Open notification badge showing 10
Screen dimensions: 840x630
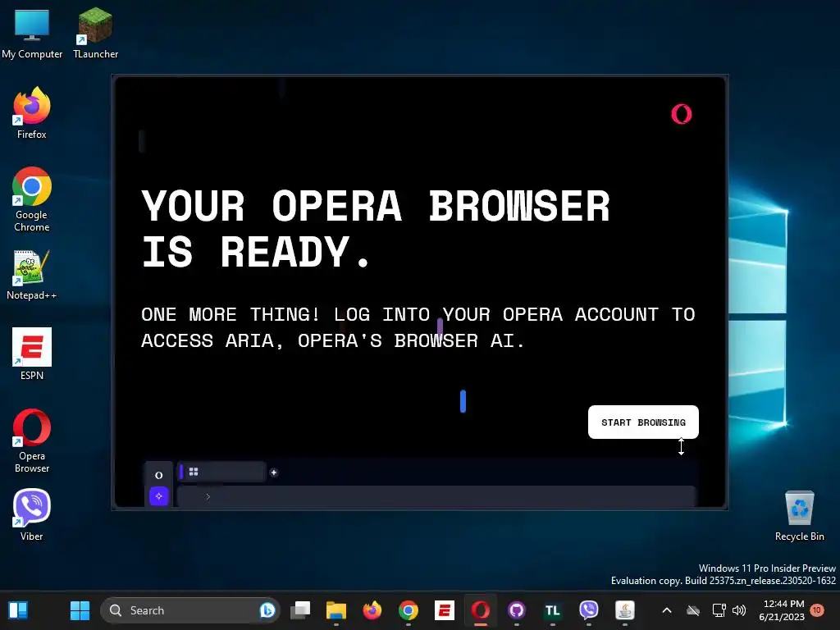coord(817,609)
